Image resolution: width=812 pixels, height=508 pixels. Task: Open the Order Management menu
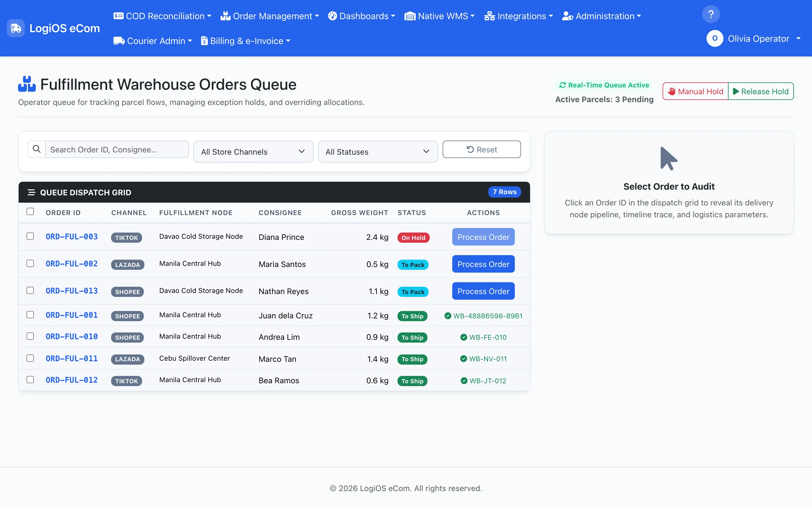(270, 16)
